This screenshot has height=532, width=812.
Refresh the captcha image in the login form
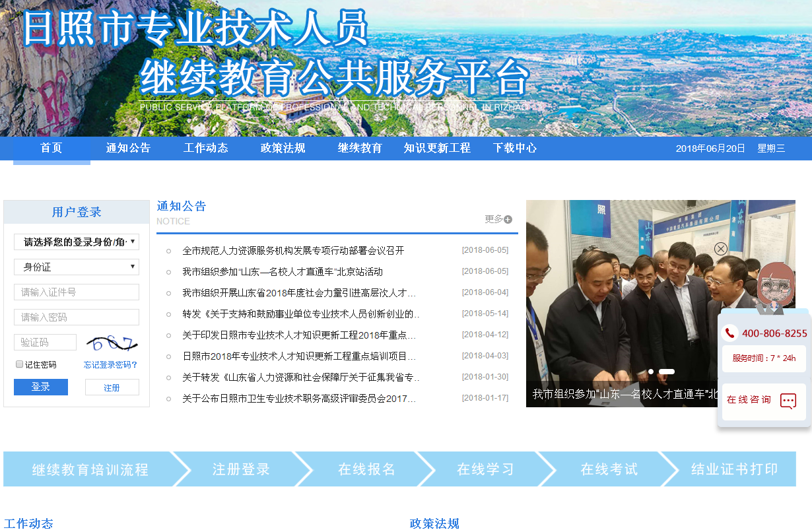click(112, 343)
